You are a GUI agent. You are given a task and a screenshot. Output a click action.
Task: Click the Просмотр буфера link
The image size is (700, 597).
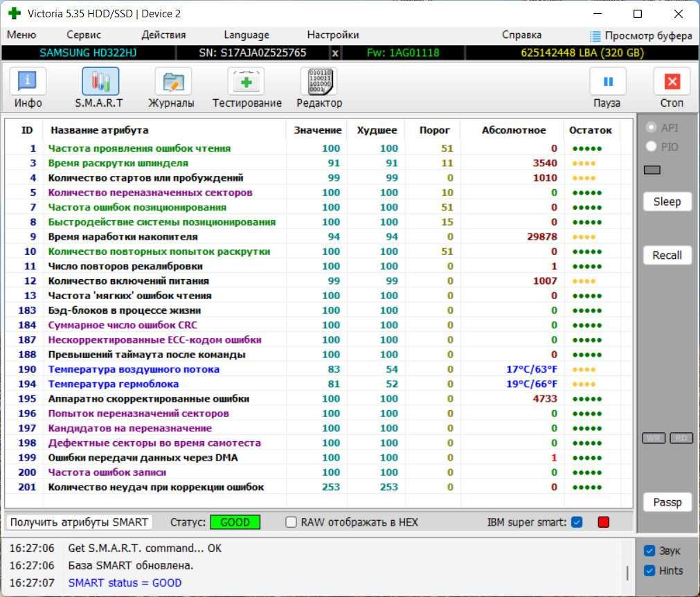[648, 36]
